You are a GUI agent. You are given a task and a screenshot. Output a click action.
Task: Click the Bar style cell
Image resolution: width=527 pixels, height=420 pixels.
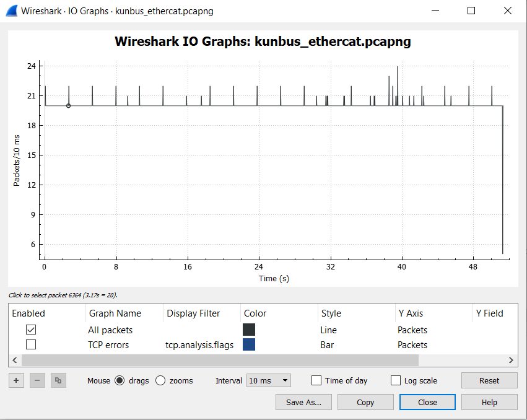[327, 344]
